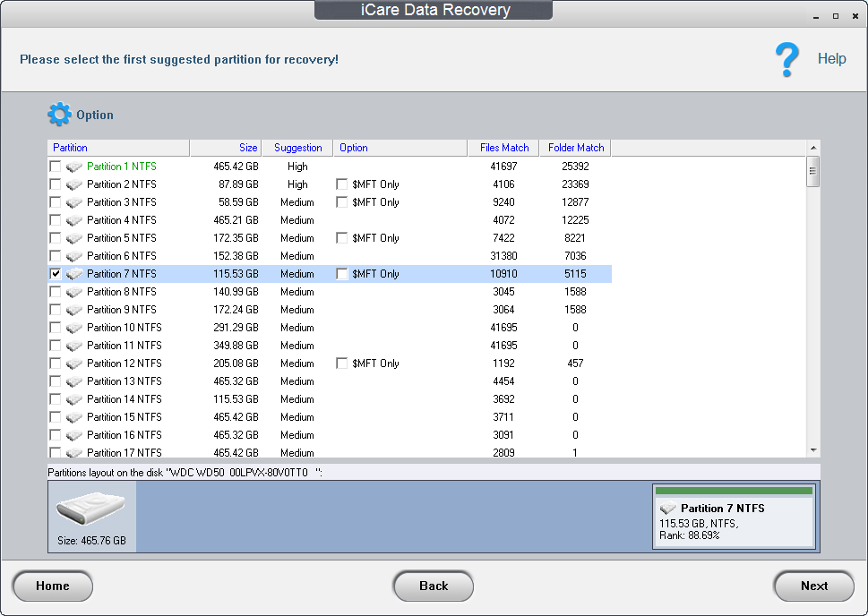The image size is (868, 616).
Task: Click the Size: 465.76 GB disk label
Action: 92,541
